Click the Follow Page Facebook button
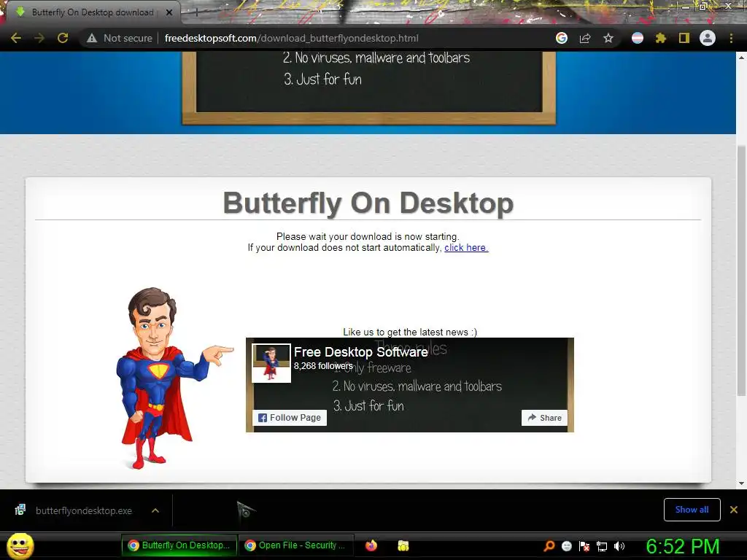Image resolution: width=747 pixels, height=560 pixels. click(290, 418)
